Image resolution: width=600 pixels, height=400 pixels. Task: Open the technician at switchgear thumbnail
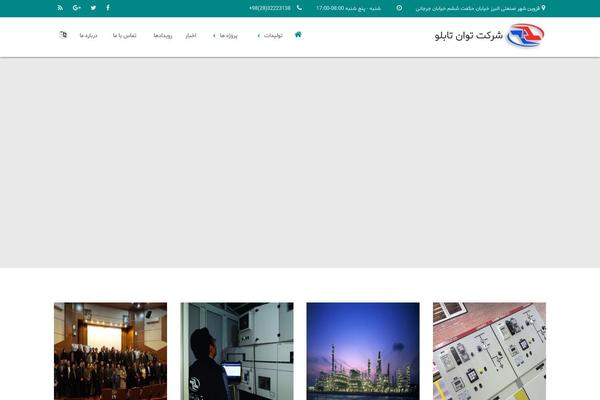click(x=237, y=351)
